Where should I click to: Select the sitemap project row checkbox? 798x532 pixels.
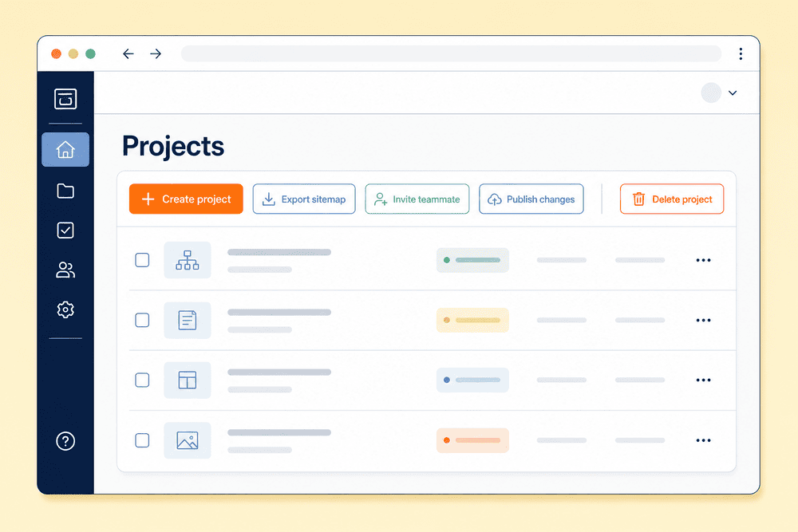pos(142,260)
